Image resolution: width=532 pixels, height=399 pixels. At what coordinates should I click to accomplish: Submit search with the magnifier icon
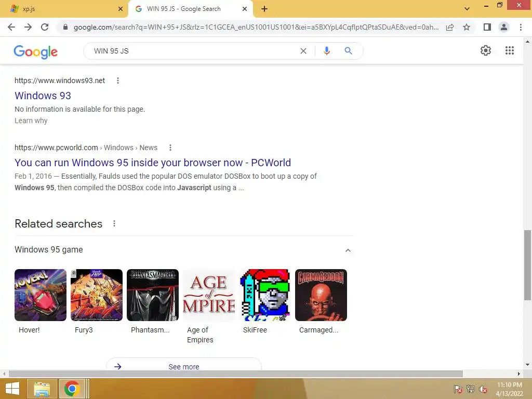[348, 51]
